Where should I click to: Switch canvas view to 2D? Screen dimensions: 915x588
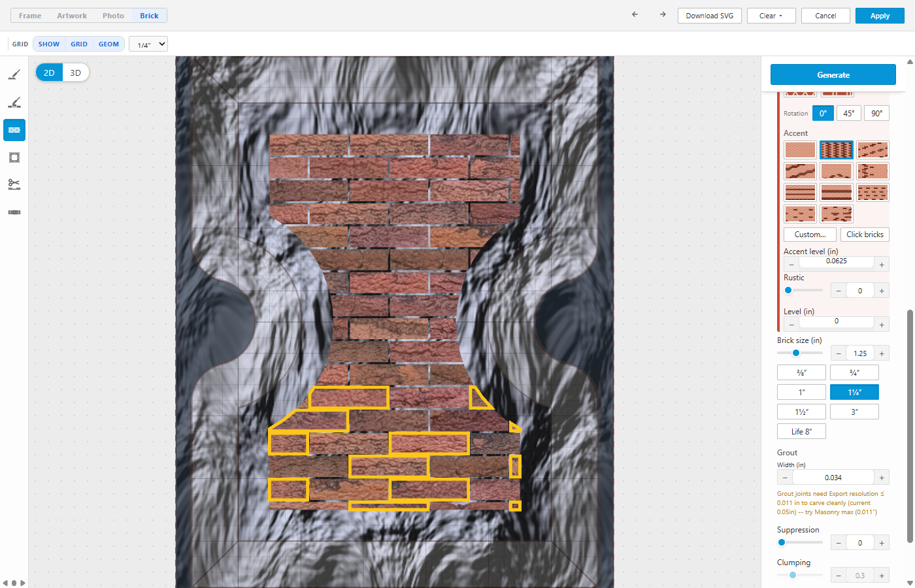[49, 73]
